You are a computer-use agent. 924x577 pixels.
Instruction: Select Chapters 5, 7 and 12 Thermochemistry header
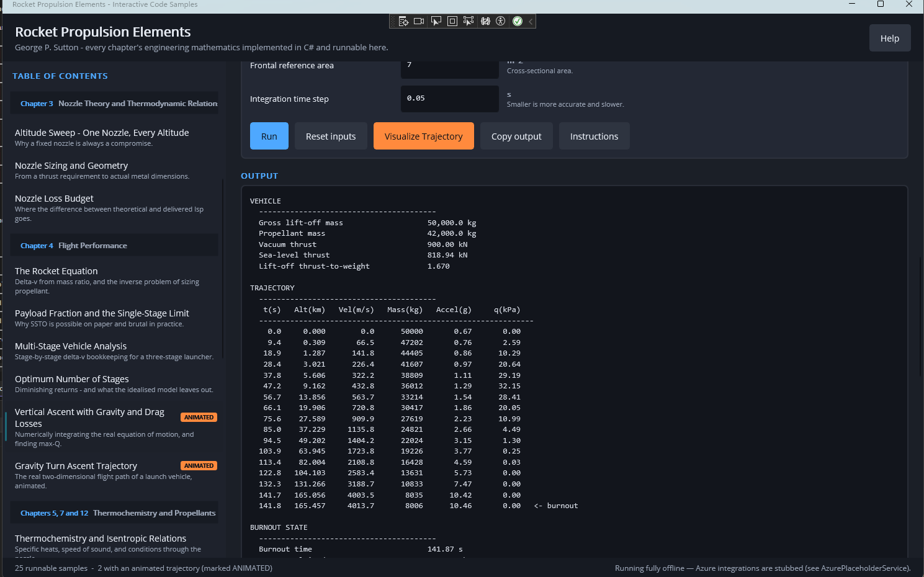pyautogui.click(x=114, y=513)
